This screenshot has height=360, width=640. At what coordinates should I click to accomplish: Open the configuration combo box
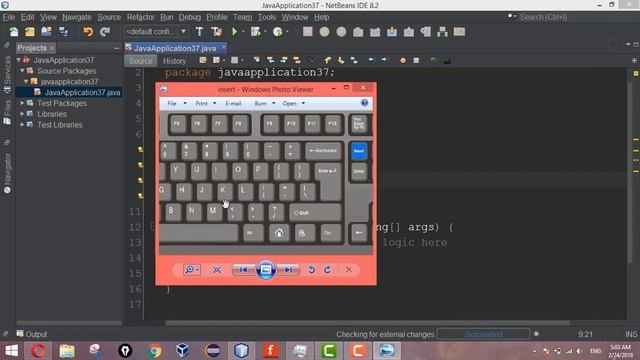pos(156,32)
